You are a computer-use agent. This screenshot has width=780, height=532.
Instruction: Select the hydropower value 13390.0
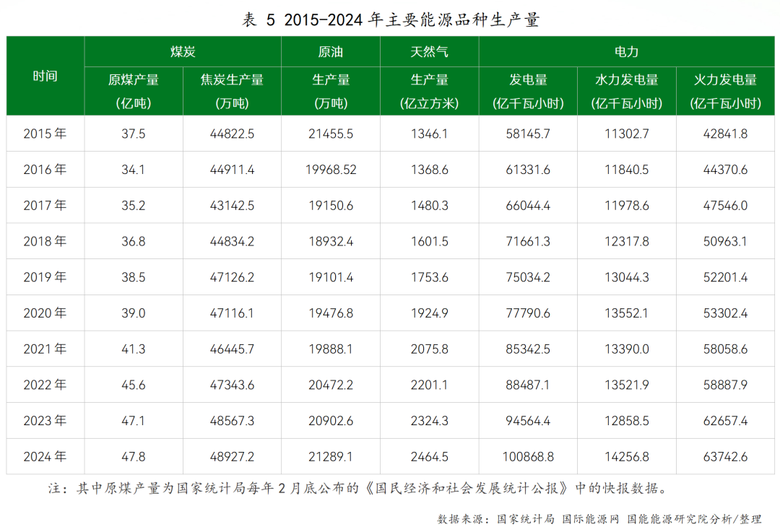point(626,349)
